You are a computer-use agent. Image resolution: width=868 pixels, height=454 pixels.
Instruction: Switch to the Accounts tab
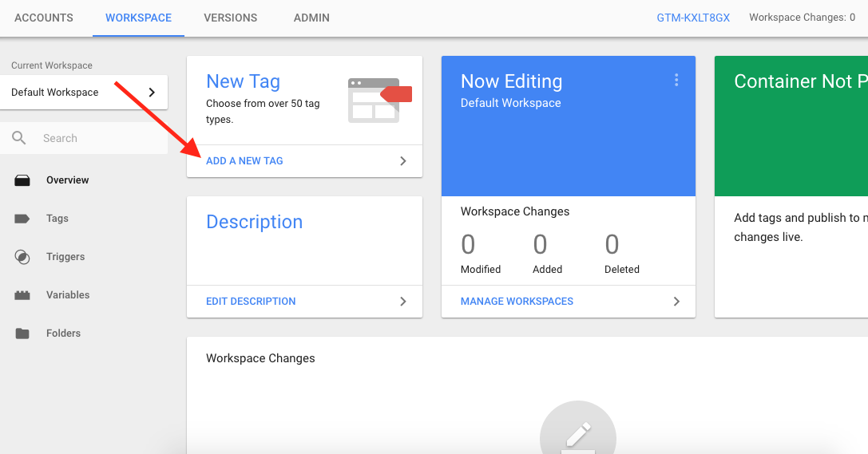click(44, 18)
